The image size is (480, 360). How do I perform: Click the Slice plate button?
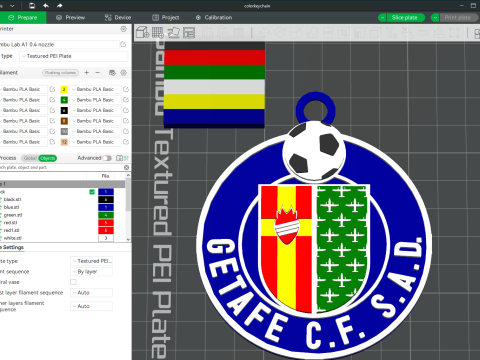405,18
